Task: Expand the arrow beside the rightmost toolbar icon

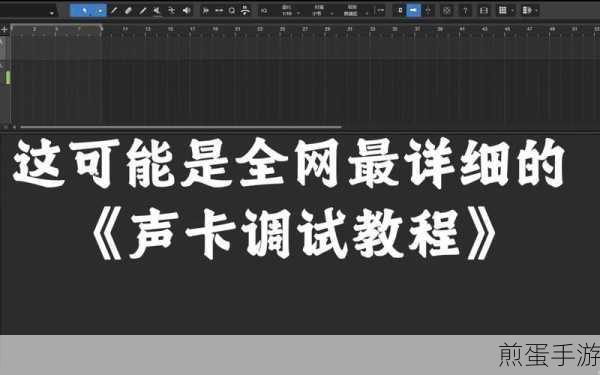Action: pyautogui.click(x=536, y=11)
